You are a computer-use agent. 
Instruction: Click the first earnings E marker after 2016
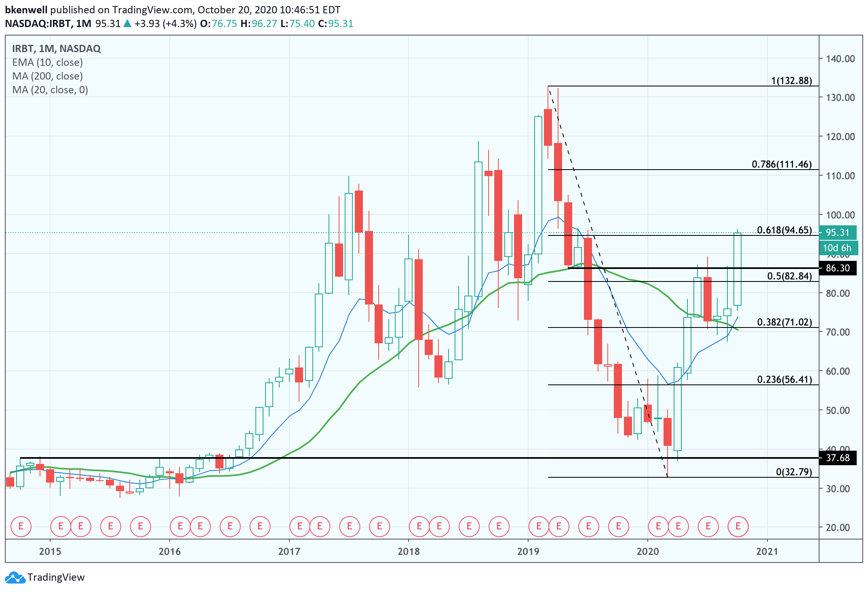180,526
